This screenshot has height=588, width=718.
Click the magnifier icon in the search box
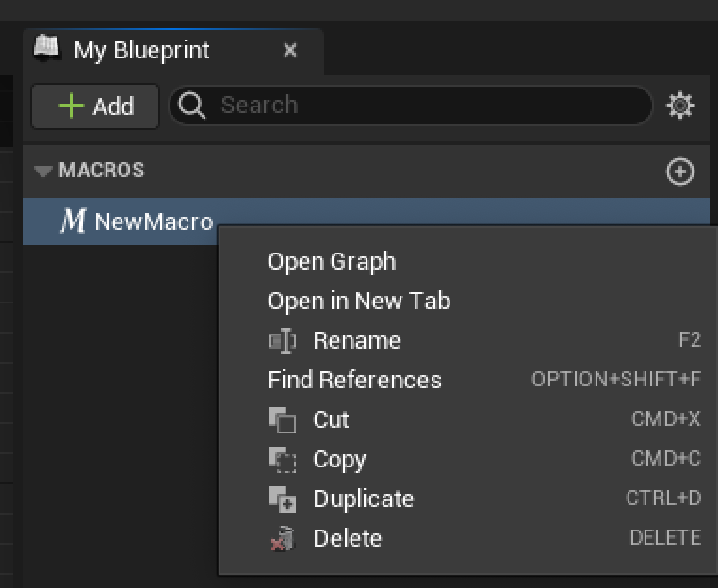(x=192, y=106)
